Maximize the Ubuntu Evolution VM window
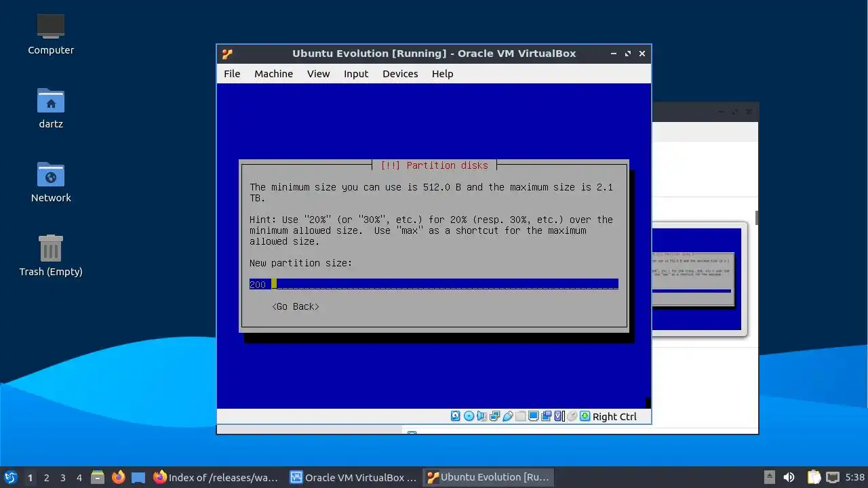Image resolution: width=868 pixels, height=488 pixels. [x=628, y=54]
